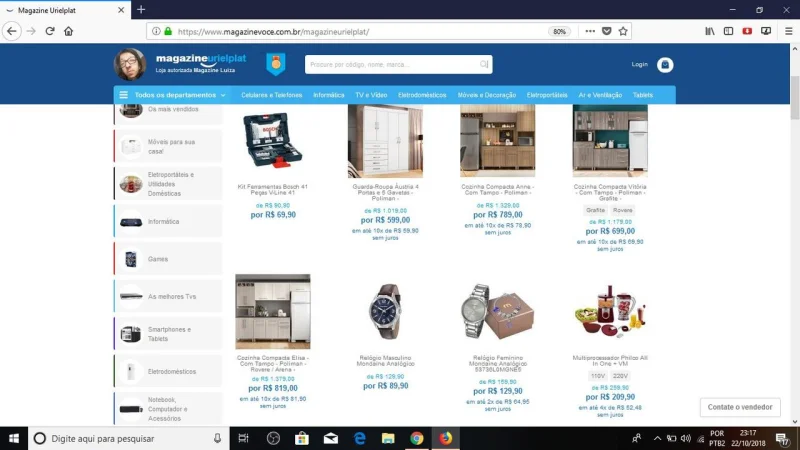The height and width of the screenshot is (450, 800).
Task: Open Kit Ferramentas Bosch product image
Action: pos(273,140)
